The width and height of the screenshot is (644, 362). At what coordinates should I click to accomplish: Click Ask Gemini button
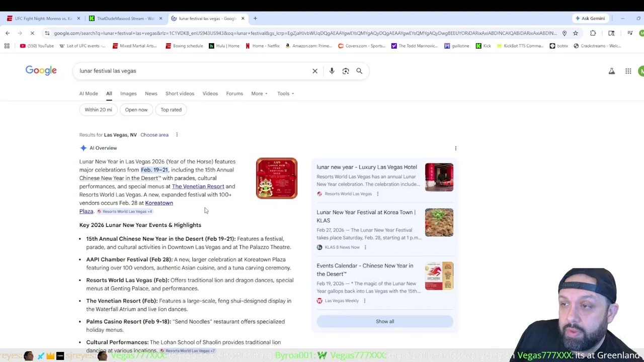590,19
